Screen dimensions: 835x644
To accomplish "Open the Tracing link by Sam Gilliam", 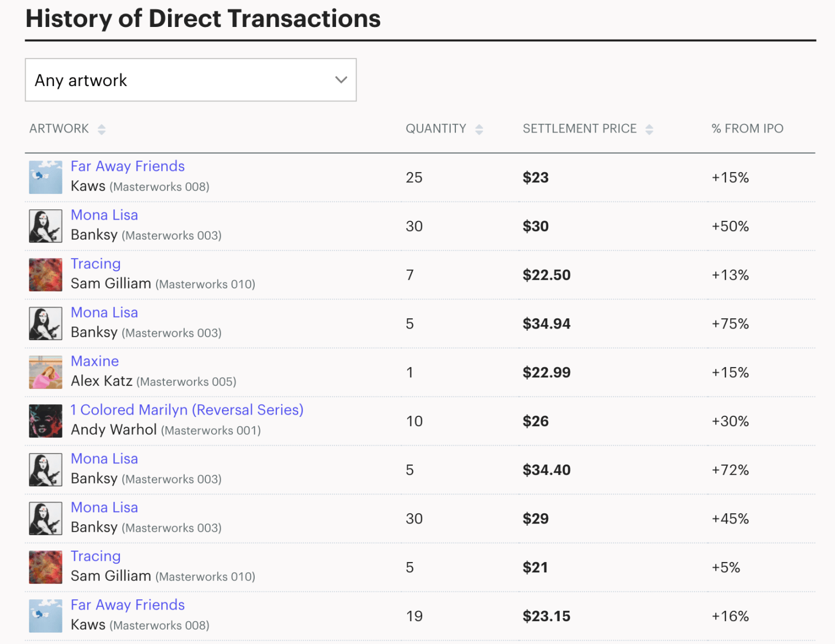I will click(95, 264).
